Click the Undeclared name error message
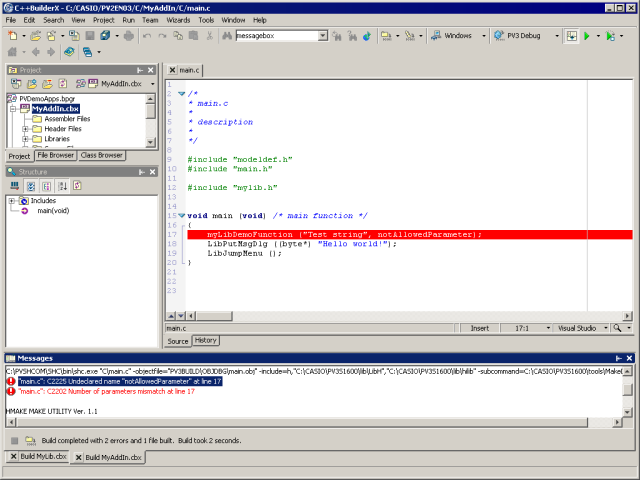Image resolution: width=640 pixels, height=480 pixels. [120, 381]
